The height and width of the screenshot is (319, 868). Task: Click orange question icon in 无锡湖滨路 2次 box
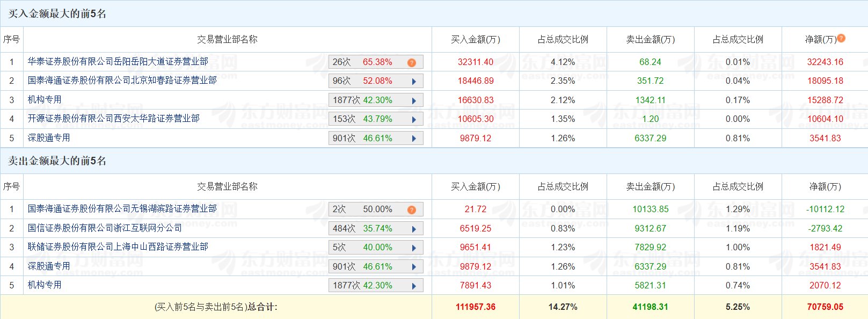pos(412,209)
